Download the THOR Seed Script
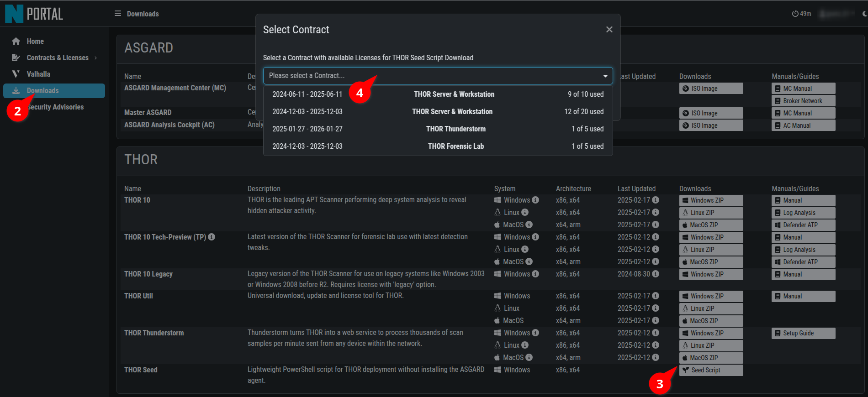This screenshot has height=397, width=868. pos(711,370)
